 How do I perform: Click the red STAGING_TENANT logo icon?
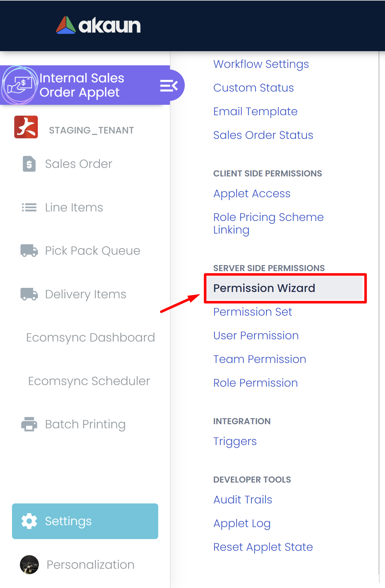point(26,127)
